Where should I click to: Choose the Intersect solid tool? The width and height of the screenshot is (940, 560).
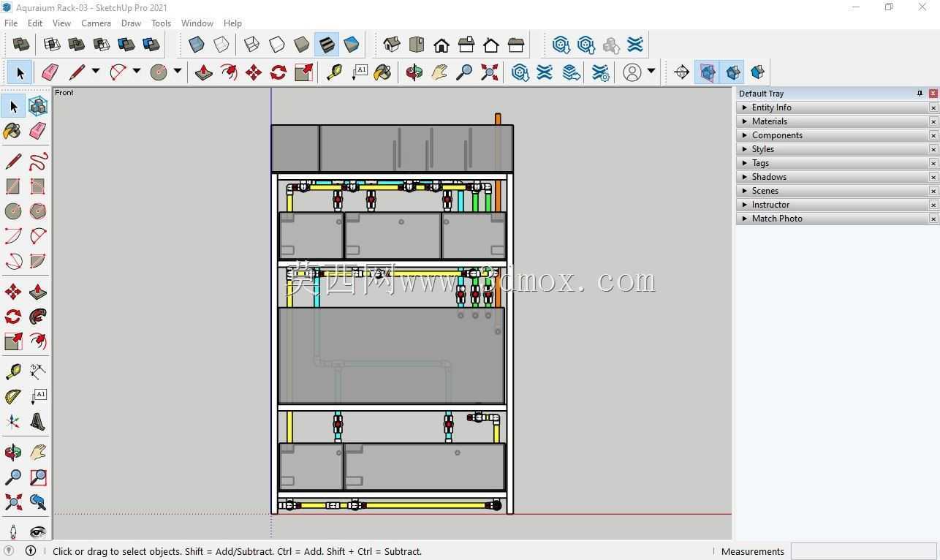pyautogui.click(x=52, y=45)
